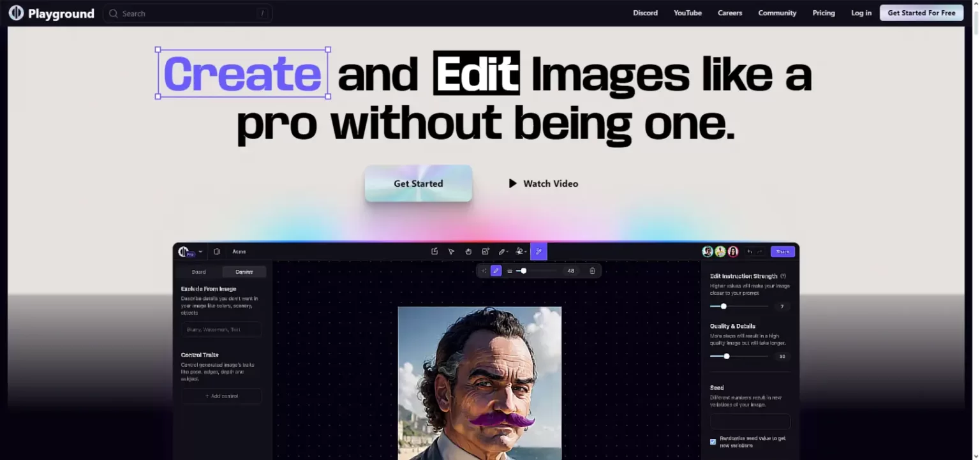Image resolution: width=980 pixels, height=460 pixels.
Task: Click the Get Started For Free button
Action: click(921, 13)
